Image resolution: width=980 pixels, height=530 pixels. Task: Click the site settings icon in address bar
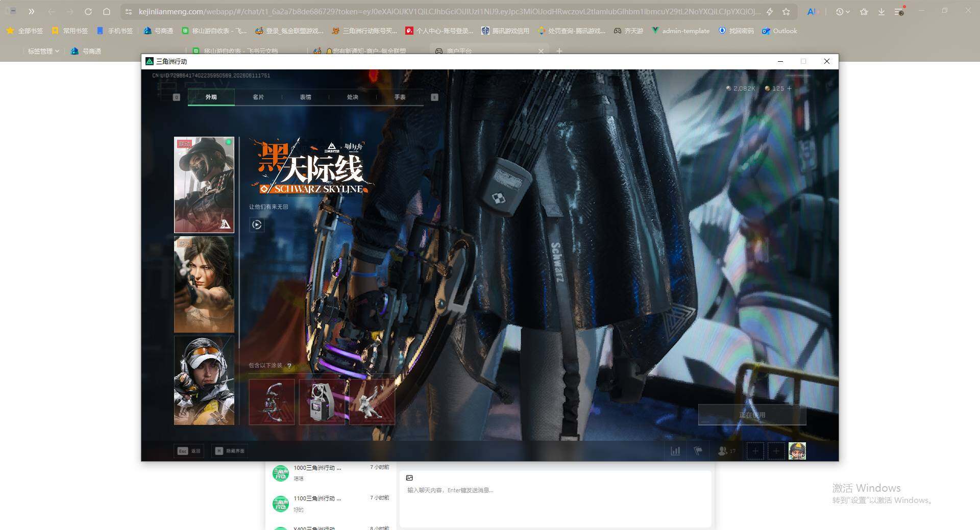click(129, 11)
